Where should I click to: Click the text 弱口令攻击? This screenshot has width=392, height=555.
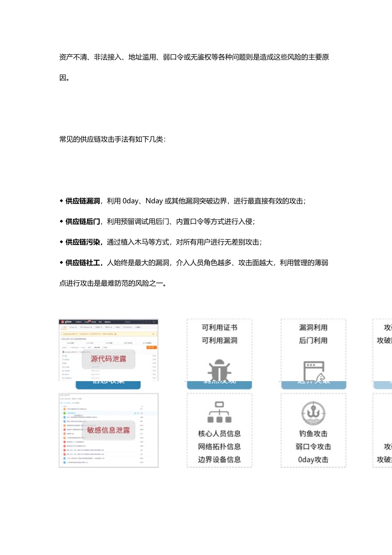313,446
